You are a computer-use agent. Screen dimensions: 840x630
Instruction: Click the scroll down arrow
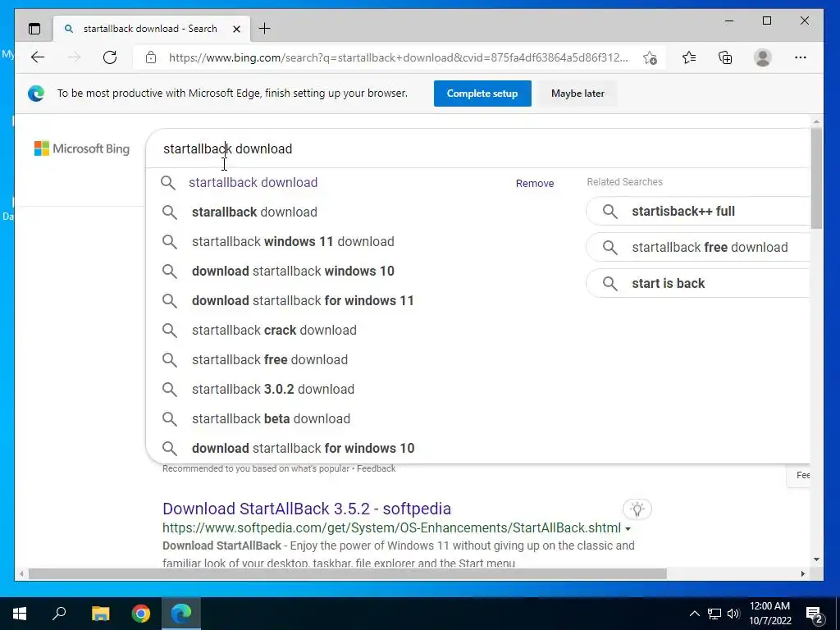816,559
